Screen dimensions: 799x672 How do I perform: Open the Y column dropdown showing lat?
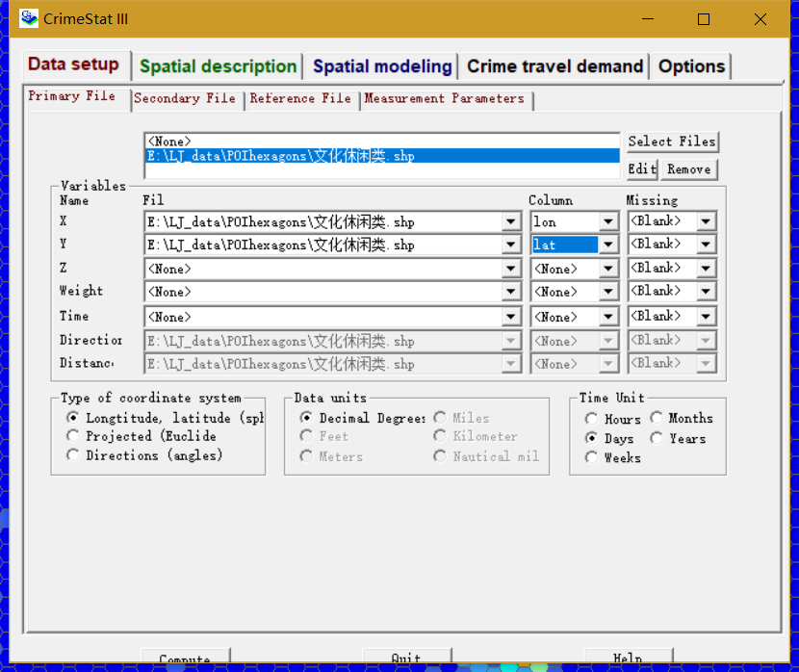click(607, 245)
